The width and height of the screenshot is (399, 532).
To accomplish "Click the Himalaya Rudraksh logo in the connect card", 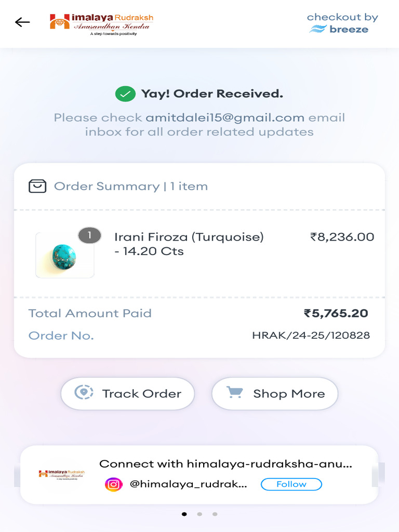I will coord(61,474).
